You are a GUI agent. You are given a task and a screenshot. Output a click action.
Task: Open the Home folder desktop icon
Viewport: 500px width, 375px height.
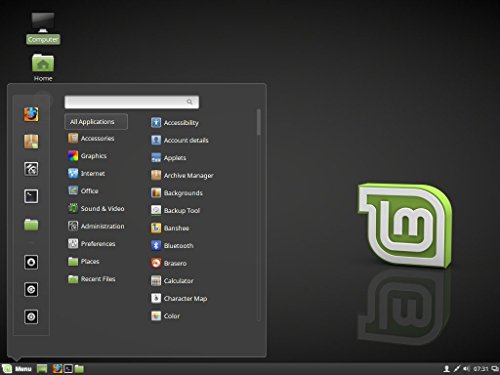coord(43,68)
